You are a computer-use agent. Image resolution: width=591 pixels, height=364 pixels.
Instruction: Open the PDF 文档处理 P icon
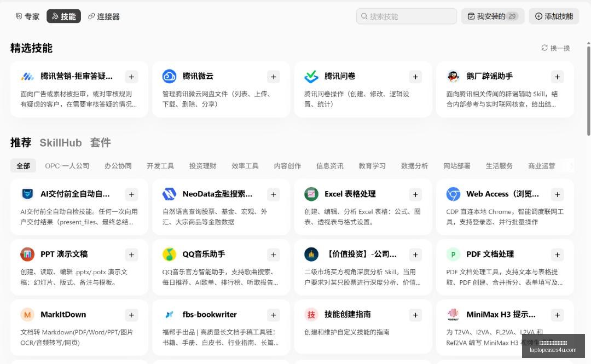point(453,254)
